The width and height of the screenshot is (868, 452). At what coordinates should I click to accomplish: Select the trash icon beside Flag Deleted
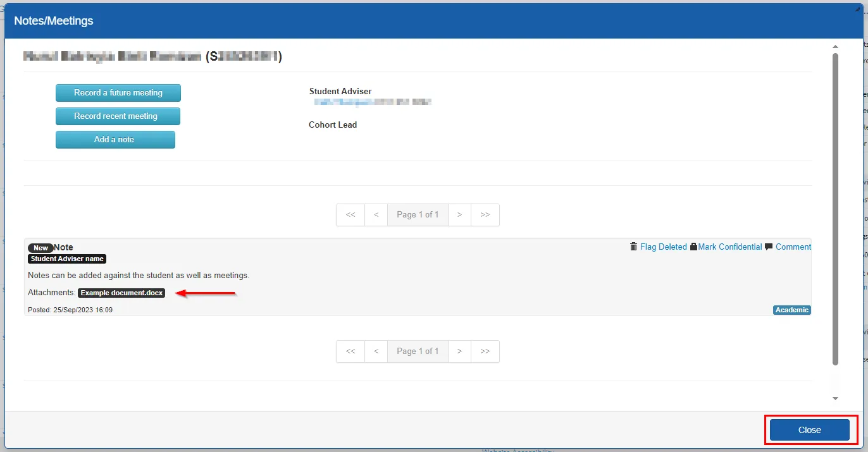(633, 247)
